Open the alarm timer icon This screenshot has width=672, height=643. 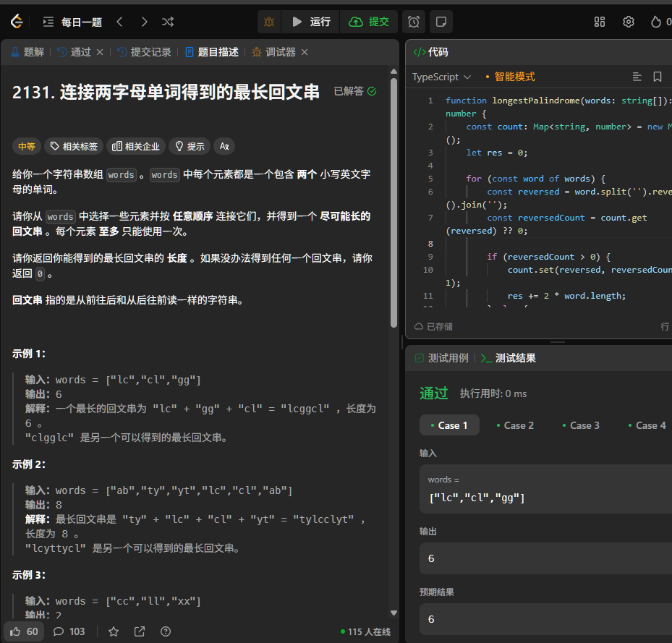click(x=414, y=22)
